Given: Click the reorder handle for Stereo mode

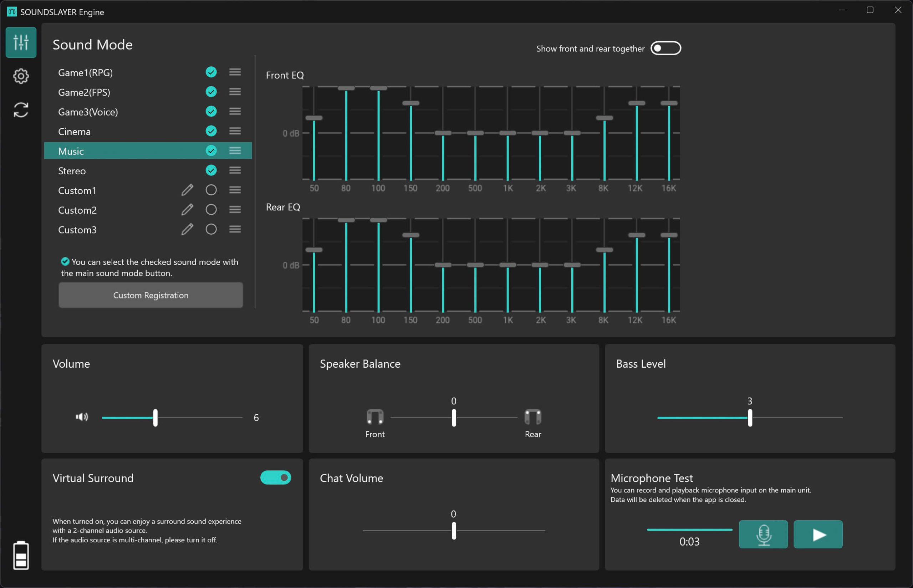Looking at the screenshot, I should 235,170.
